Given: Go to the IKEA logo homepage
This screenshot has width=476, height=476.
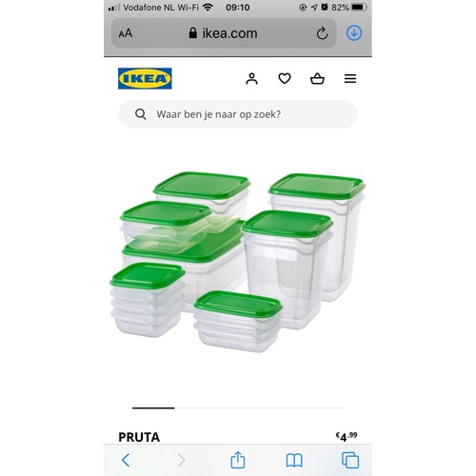Looking at the screenshot, I should 145,78.
